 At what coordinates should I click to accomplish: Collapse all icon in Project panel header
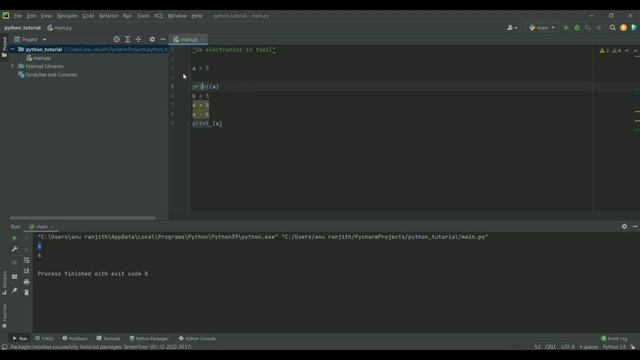pyautogui.click(x=138, y=39)
